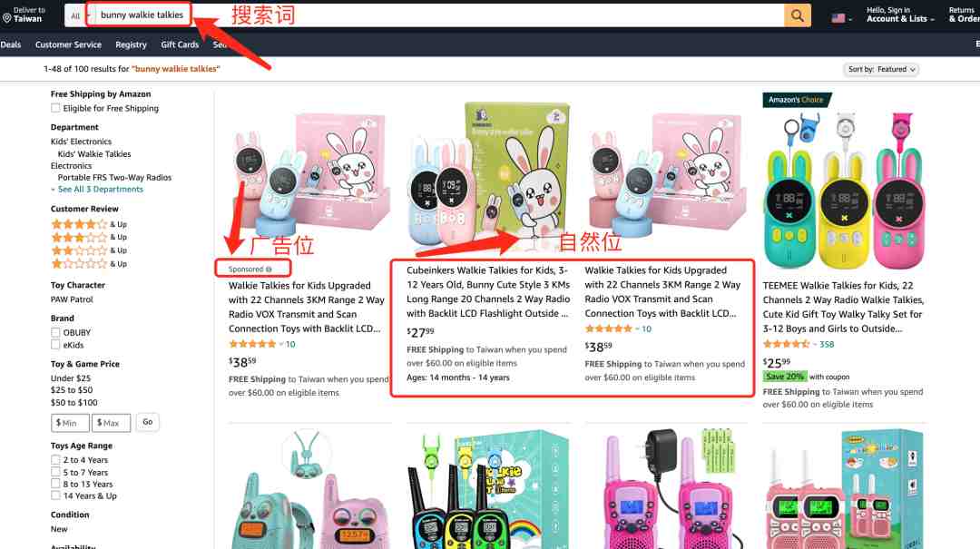Image resolution: width=980 pixels, height=549 pixels.
Task: Open Customer Service nav item
Action: (68, 44)
